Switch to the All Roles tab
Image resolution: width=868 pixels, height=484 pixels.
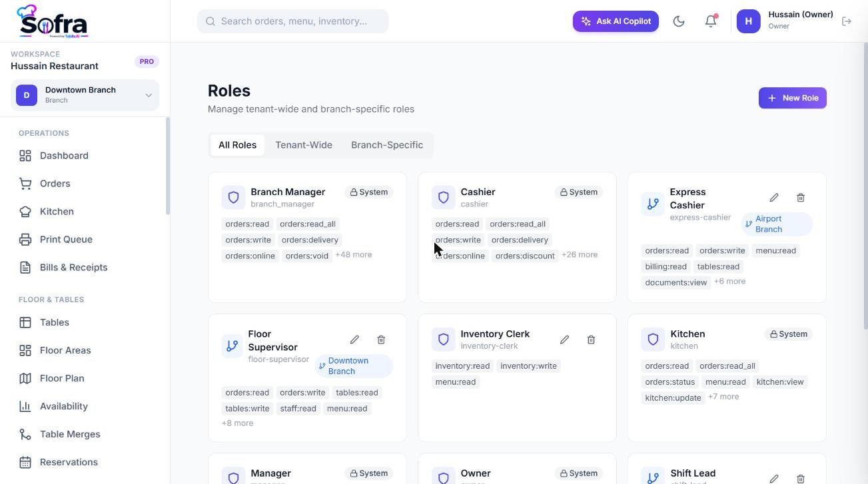tap(237, 145)
